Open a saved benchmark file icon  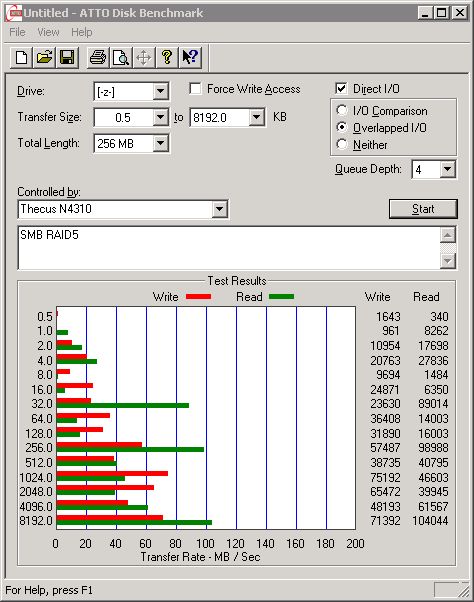point(44,58)
